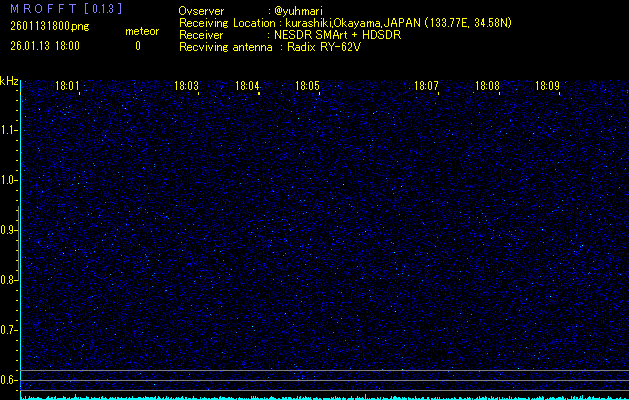Image resolution: width=629 pixels, height=400 pixels.
Task: Click the kHz axis unit label
Action: pos(9,81)
